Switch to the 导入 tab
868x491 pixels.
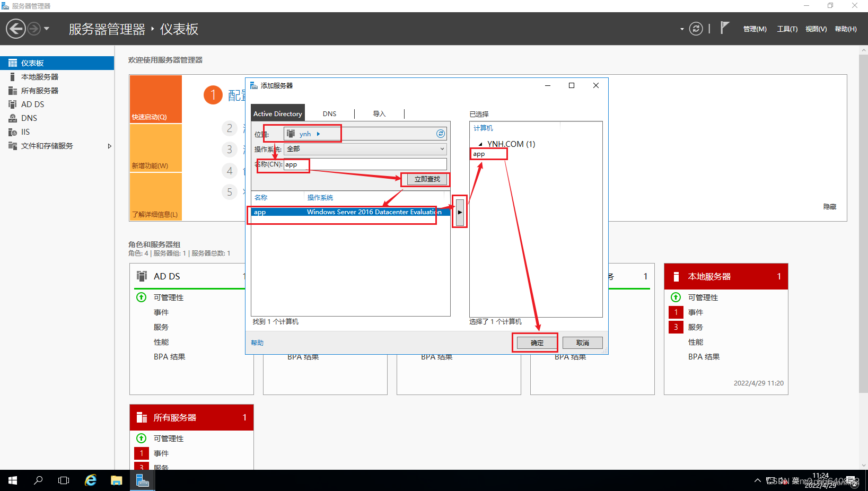pos(379,113)
